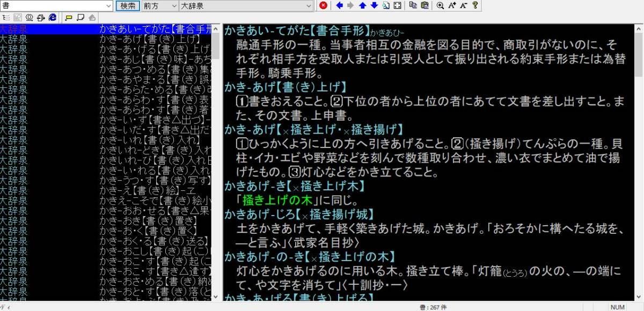Screen dimensions: 644x311
Task: Open help using the question mark icon
Action: point(475,5)
